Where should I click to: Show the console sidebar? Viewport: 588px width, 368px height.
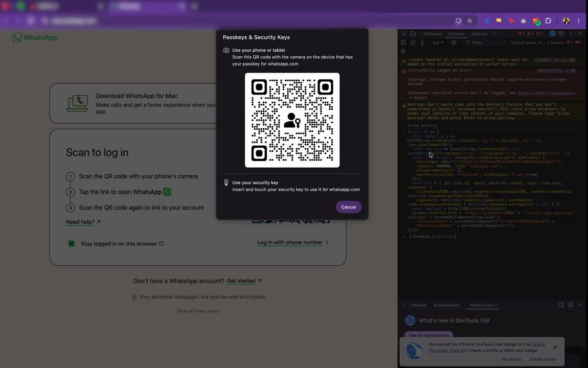[x=403, y=43]
